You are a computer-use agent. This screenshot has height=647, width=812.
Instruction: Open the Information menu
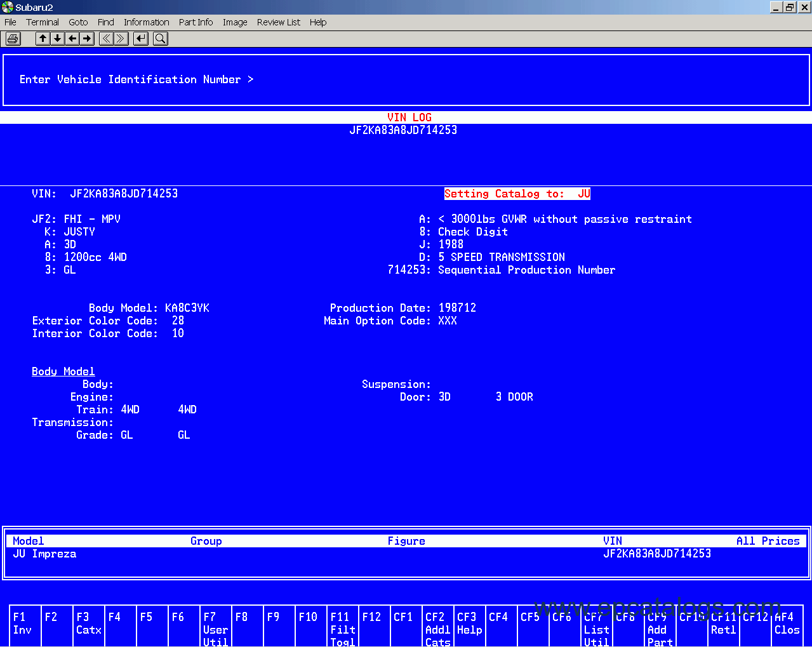point(147,22)
